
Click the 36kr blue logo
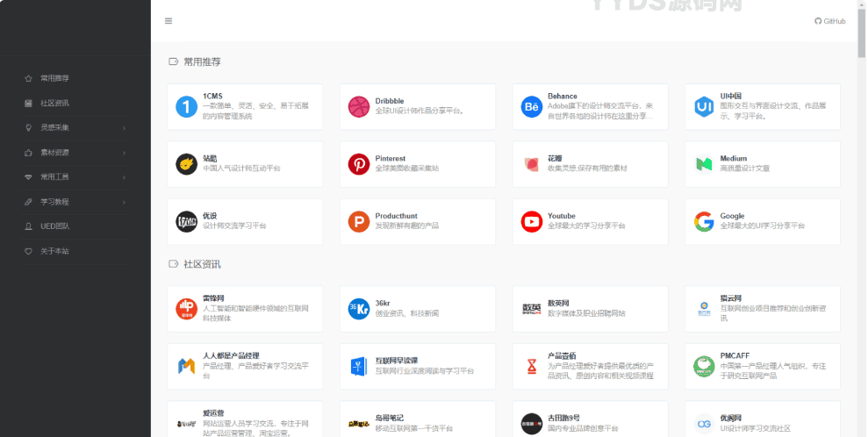pyautogui.click(x=359, y=309)
